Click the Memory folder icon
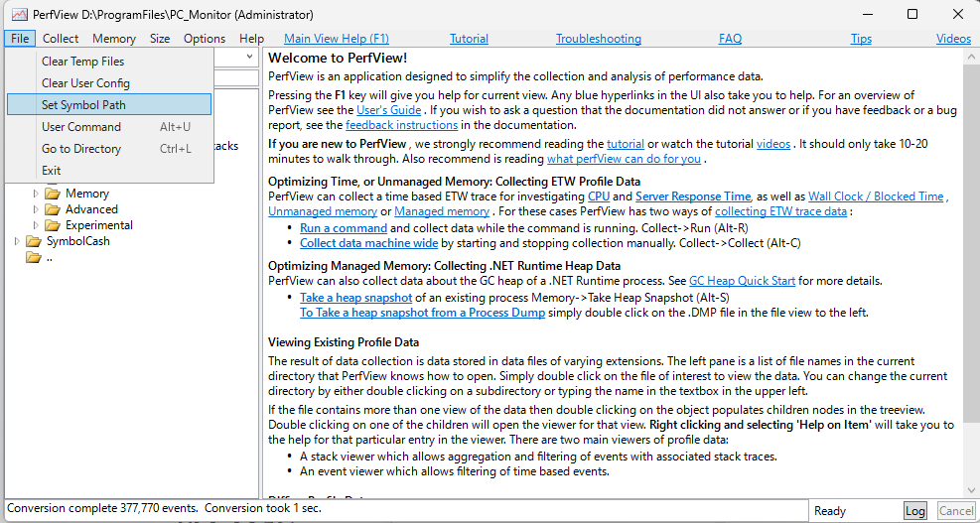The height and width of the screenshot is (523, 980). click(x=53, y=194)
